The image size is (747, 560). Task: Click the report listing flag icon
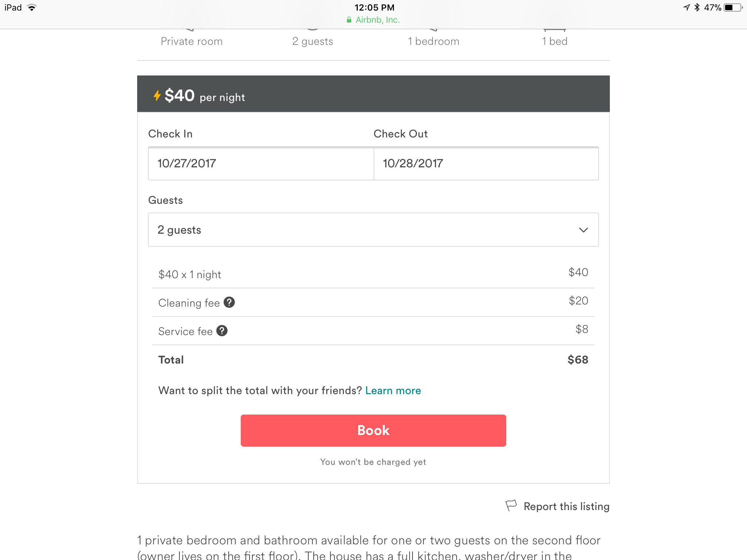[511, 506]
